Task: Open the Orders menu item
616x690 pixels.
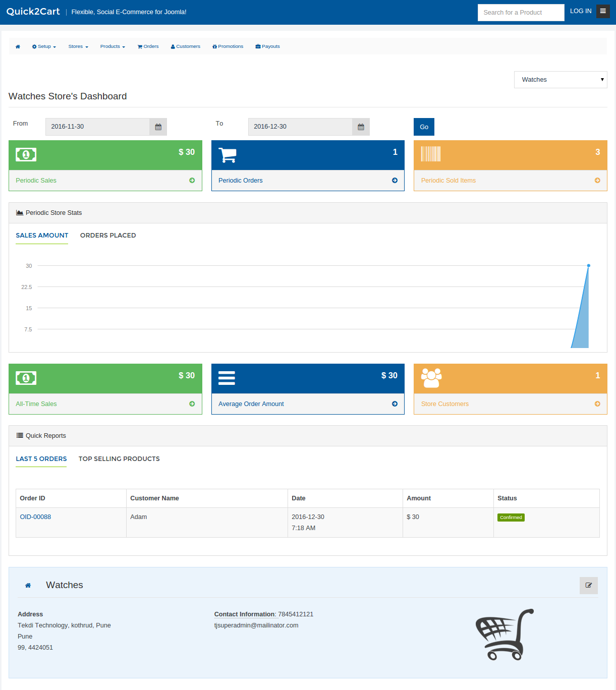Action: click(148, 46)
